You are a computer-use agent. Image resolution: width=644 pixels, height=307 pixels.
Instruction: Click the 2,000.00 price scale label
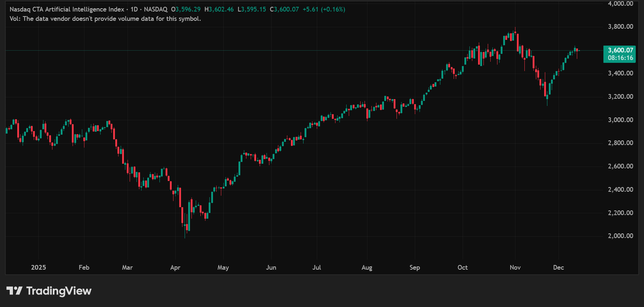pyautogui.click(x=620, y=236)
